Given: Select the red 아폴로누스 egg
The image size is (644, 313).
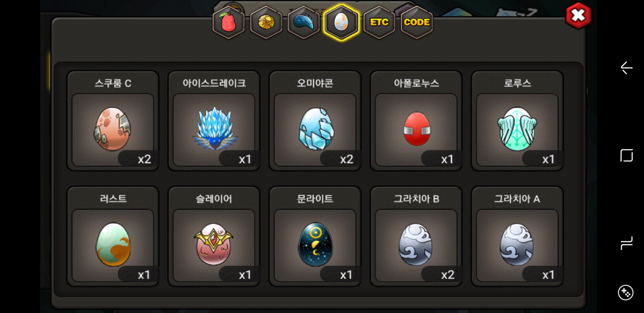Looking at the screenshot, I should pos(416,121).
